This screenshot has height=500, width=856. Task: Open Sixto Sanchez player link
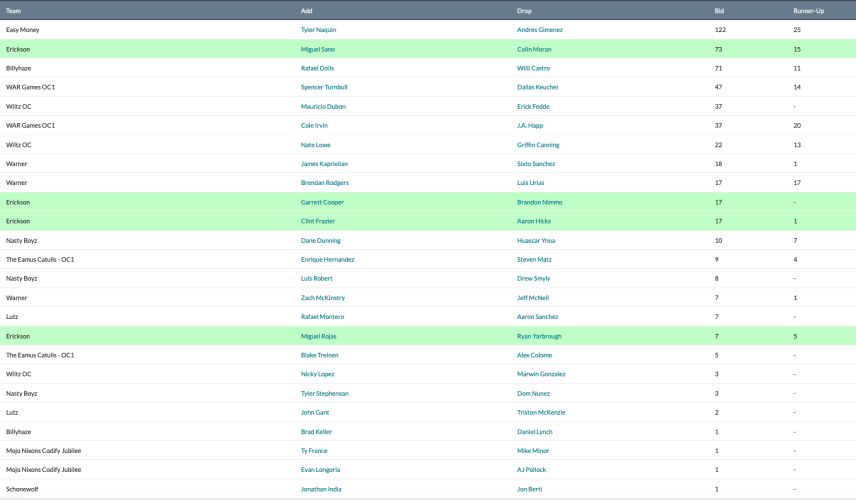(x=536, y=164)
